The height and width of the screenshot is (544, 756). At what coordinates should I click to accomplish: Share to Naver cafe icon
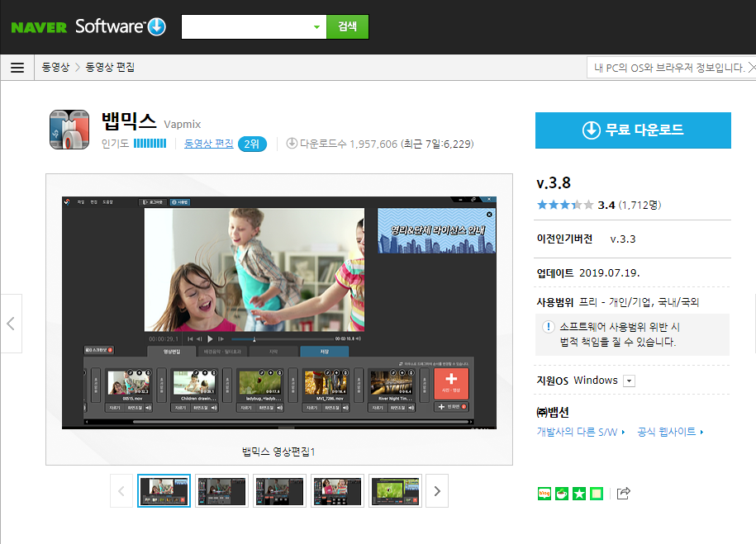562,494
